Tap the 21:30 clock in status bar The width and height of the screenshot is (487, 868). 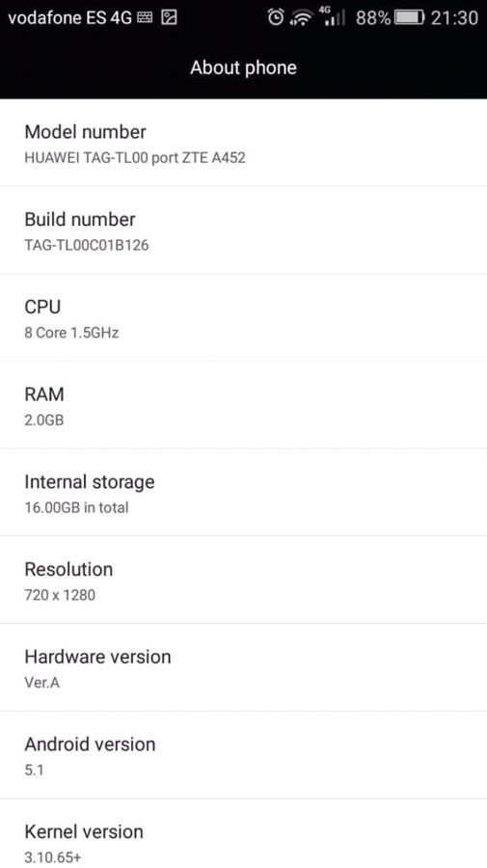click(454, 17)
